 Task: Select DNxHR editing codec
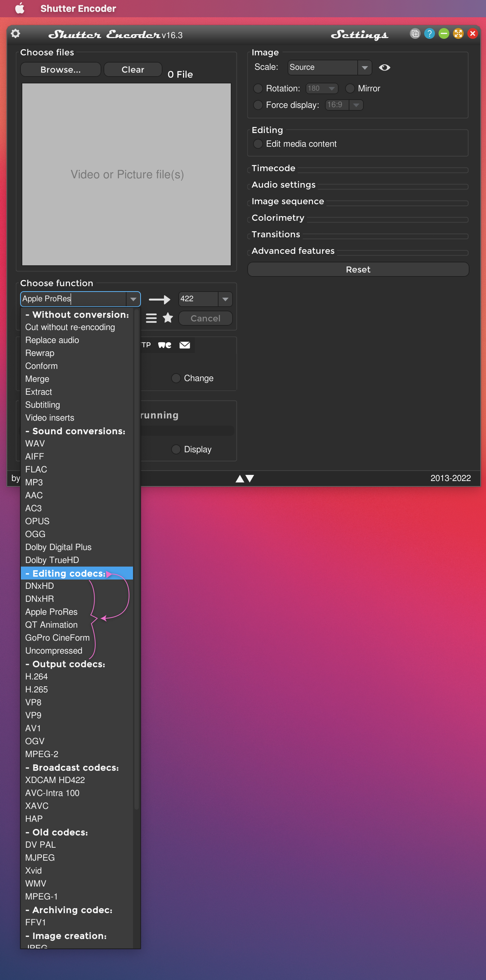(77, 599)
